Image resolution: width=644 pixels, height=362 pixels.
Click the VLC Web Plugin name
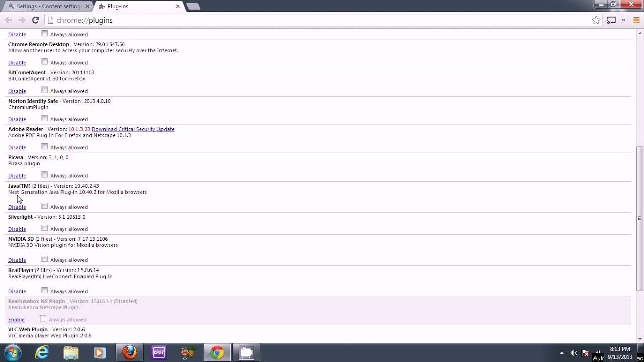tap(28, 330)
